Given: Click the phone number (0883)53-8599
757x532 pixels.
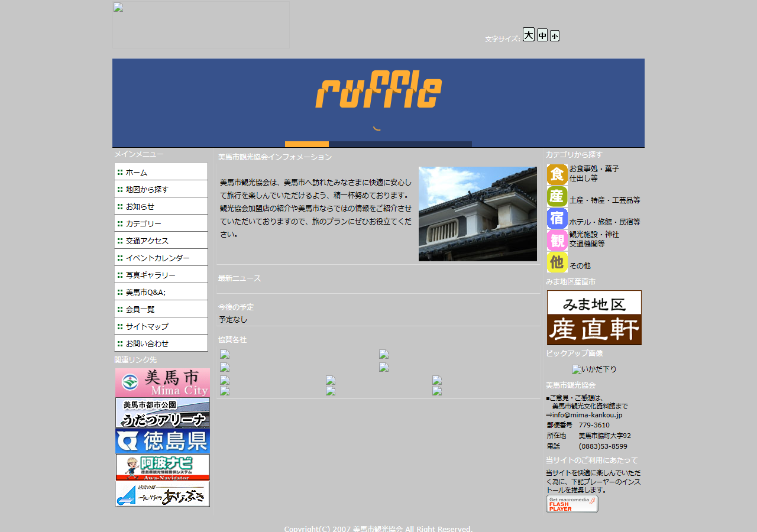Looking at the screenshot, I should click(603, 446).
